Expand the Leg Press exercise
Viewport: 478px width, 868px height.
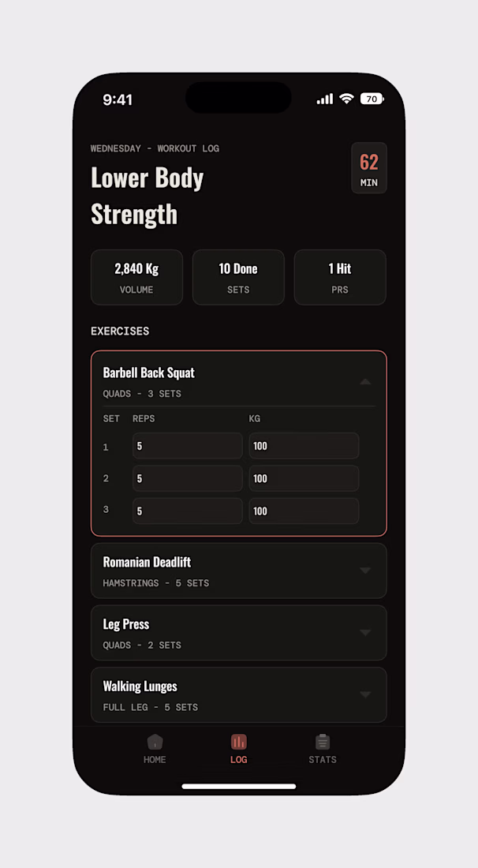[x=364, y=633]
